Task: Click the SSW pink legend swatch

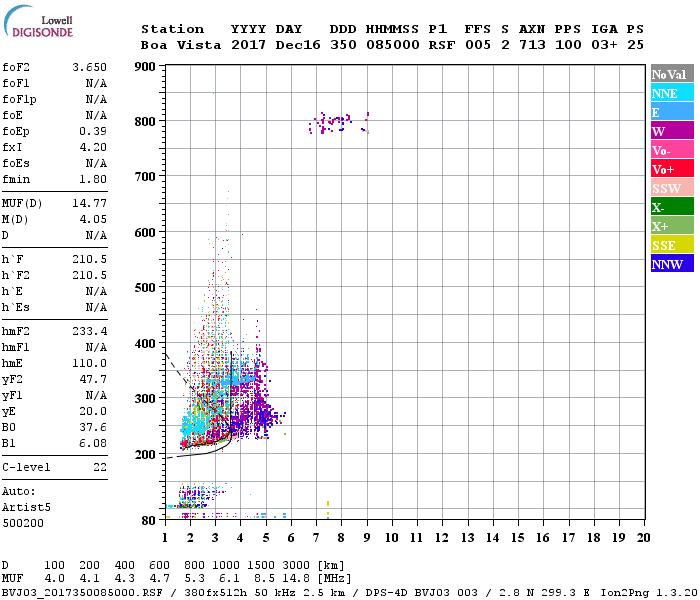Action: [671, 188]
